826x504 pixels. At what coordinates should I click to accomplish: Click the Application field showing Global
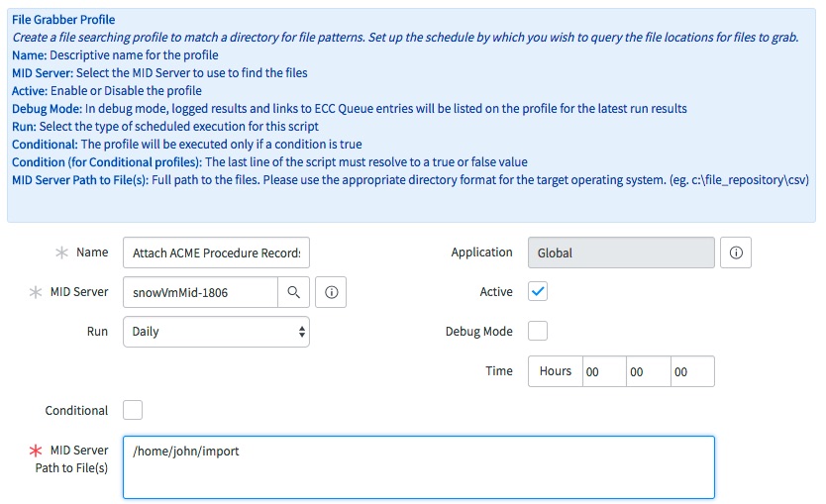(621, 252)
